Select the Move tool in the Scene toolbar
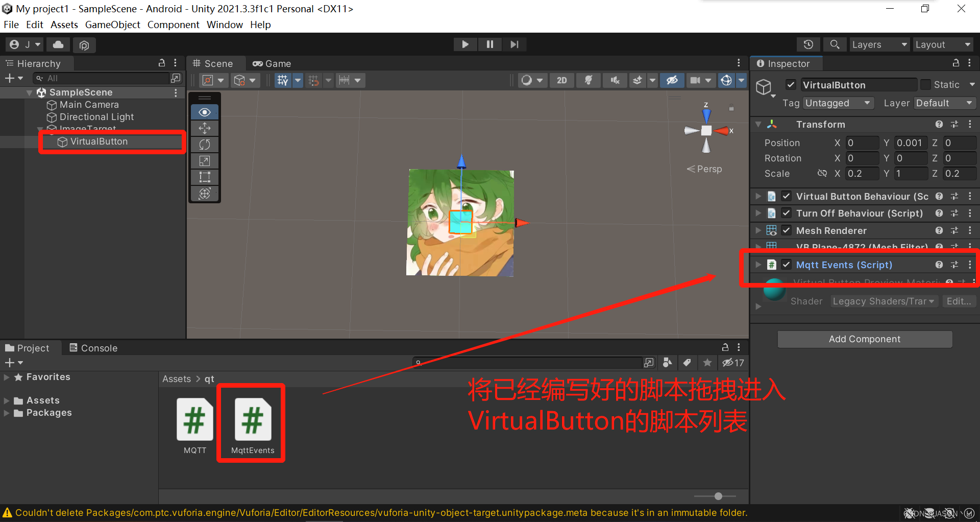The height and width of the screenshot is (522, 980). [x=204, y=128]
